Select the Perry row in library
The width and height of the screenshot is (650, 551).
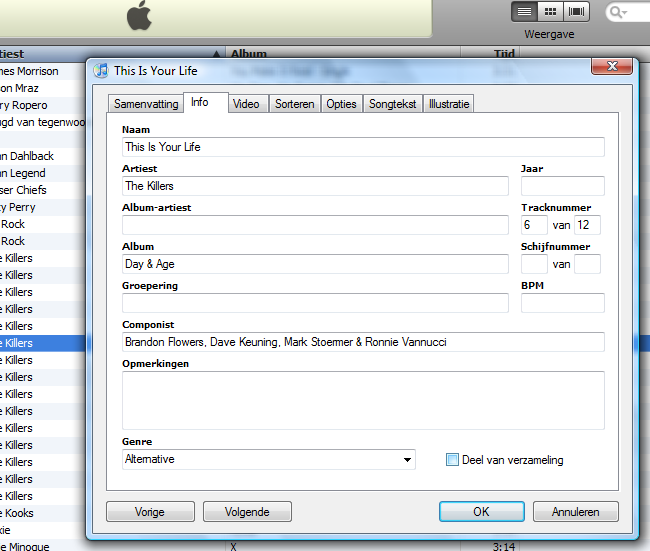click(x=42, y=207)
